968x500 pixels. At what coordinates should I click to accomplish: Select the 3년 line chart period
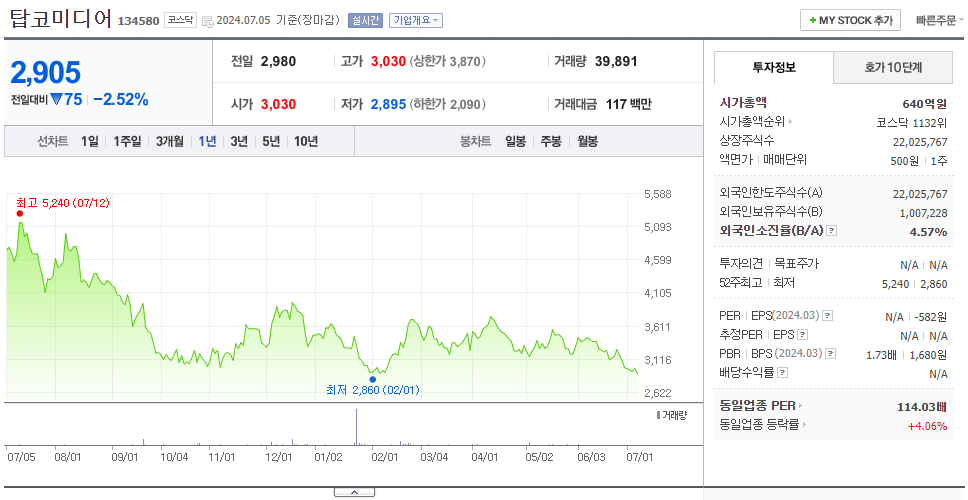click(x=239, y=141)
